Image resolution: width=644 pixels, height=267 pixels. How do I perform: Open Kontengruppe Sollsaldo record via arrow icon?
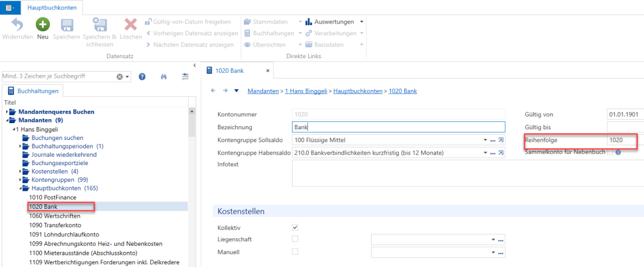pos(501,140)
